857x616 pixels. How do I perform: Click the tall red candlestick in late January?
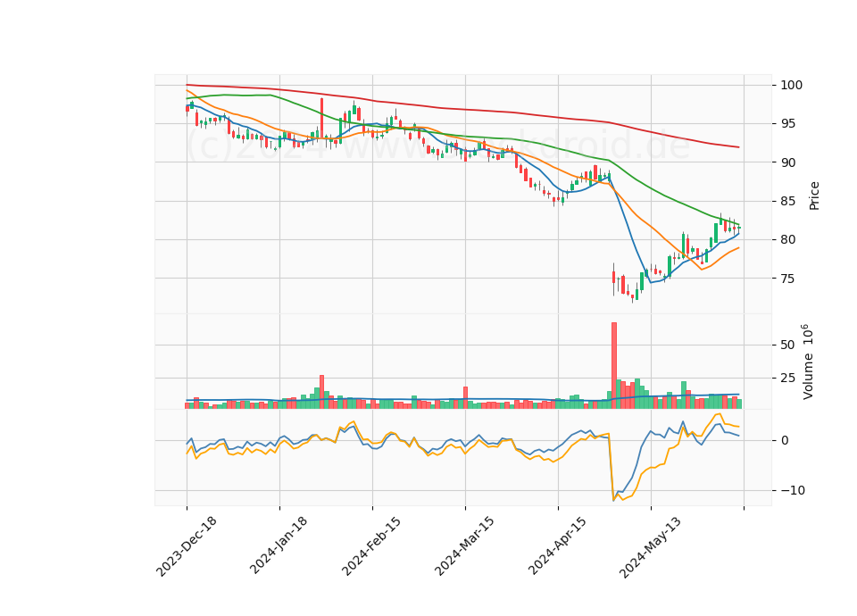pyautogui.click(x=322, y=118)
